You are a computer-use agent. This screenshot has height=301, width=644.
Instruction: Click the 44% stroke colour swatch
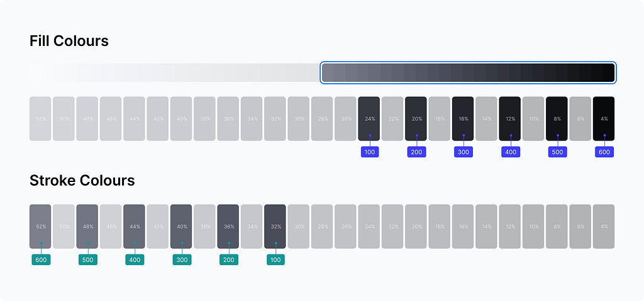(135, 226)
